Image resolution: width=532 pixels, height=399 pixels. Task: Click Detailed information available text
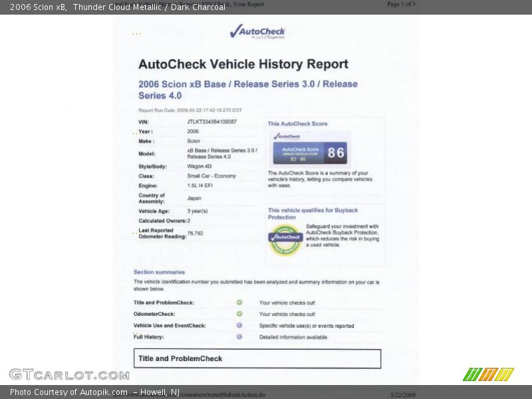293,337
